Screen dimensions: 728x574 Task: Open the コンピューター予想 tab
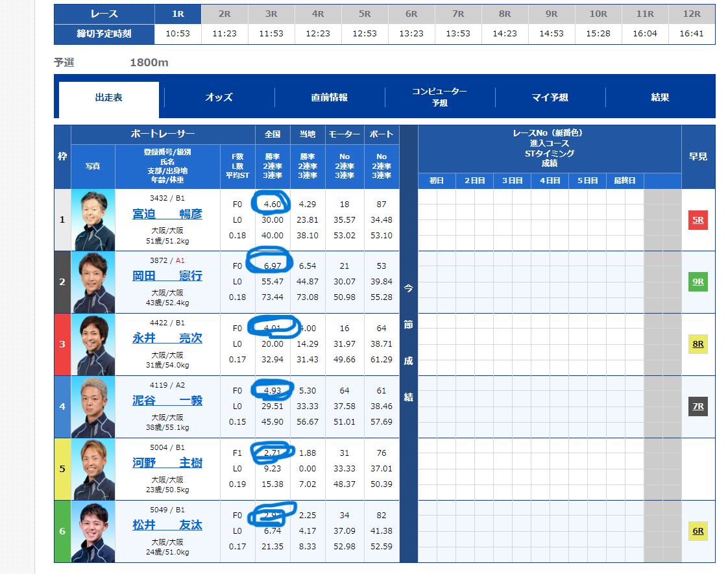pyautogui.click(x=440, y=96)
